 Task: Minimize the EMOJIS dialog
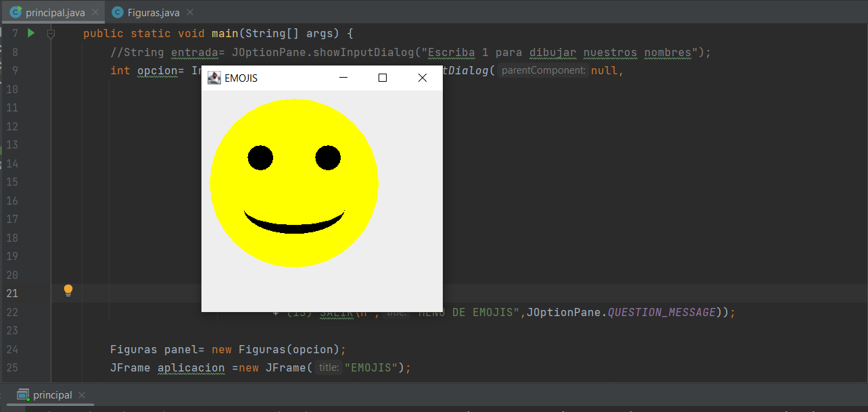pos(343,78)
